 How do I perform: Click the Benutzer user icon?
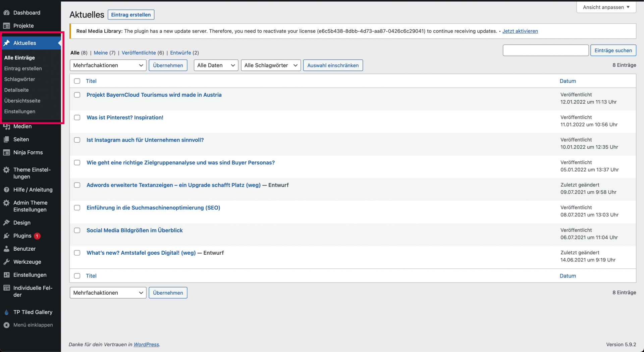tap(6, 249)
